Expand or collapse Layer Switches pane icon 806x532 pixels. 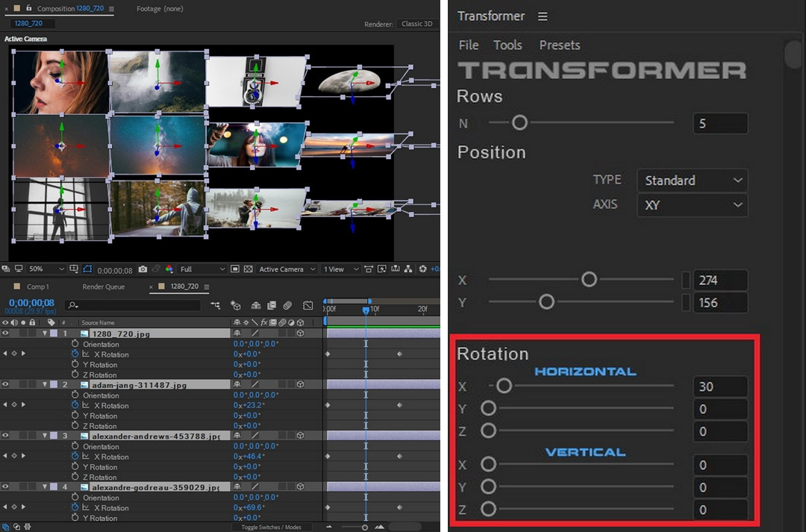[5, 527]
